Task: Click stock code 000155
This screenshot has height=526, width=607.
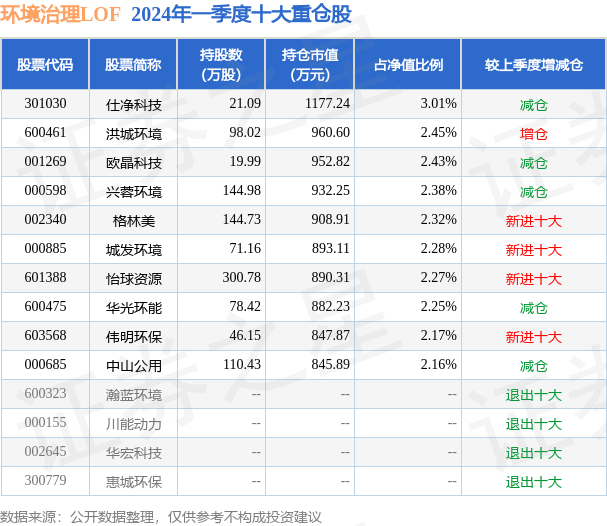Action: (45, 423)
